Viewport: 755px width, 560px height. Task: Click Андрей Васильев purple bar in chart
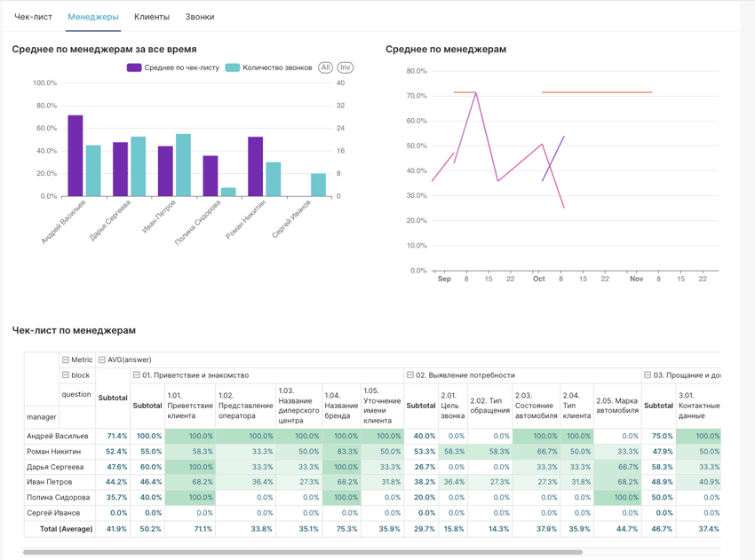pos(75,155)
